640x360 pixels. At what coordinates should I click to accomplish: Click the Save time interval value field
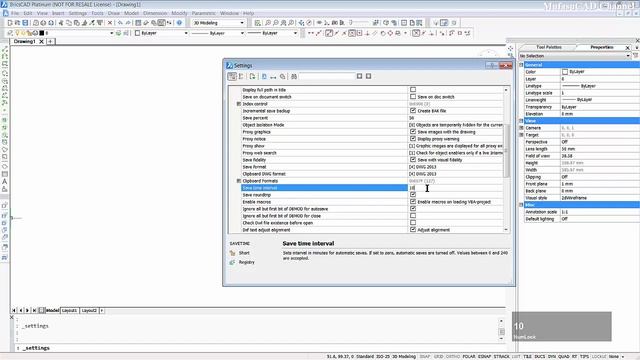[x=456, y=188]
